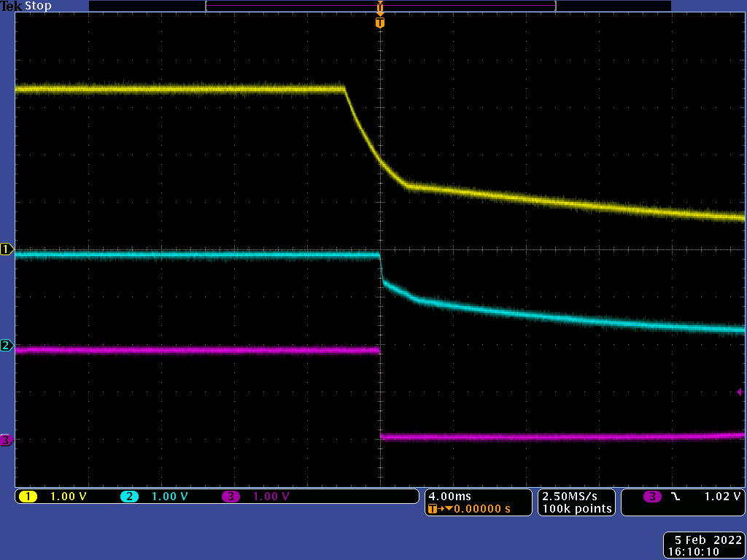Click the orange trigger position marker T
Viewport: 747px width, 560px height.
point(379,23)
